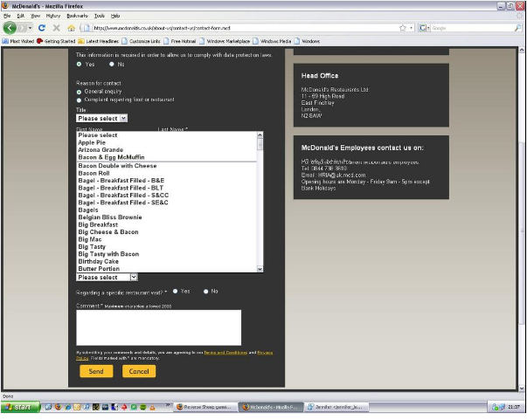Click the product list scroll-up arrow

pyautogui.click(x=260, y=135)
